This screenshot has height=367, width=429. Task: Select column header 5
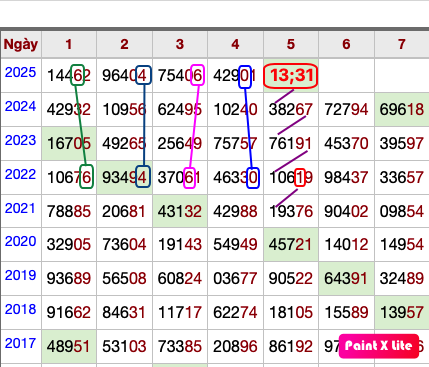291,44
